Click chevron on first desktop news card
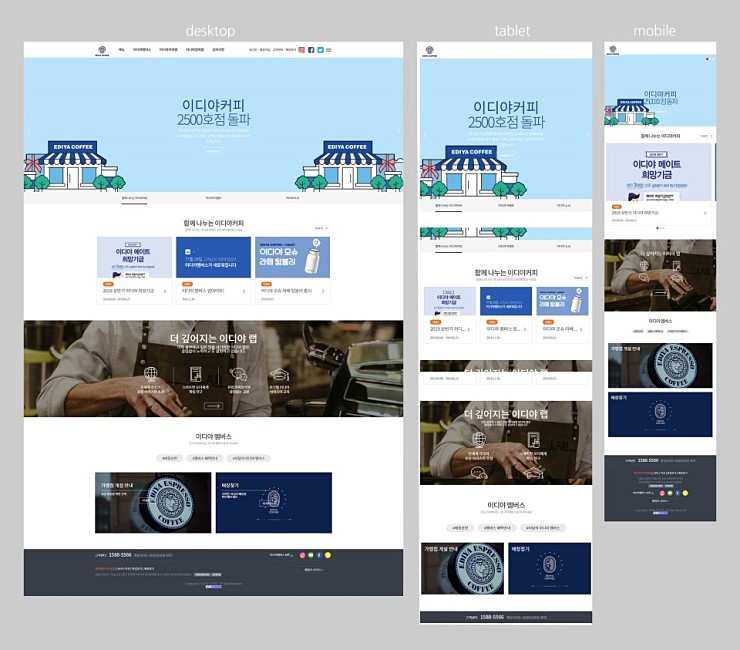 click(x=165, y=291)
